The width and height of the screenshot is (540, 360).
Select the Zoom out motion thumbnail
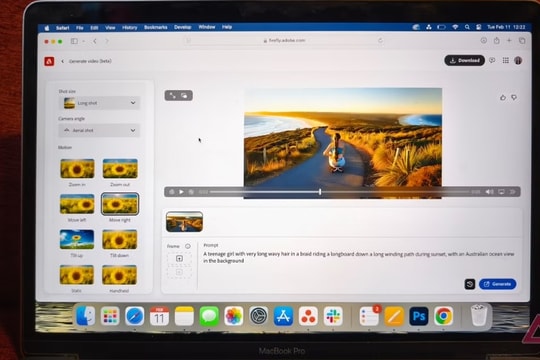[x=120, y=169]
